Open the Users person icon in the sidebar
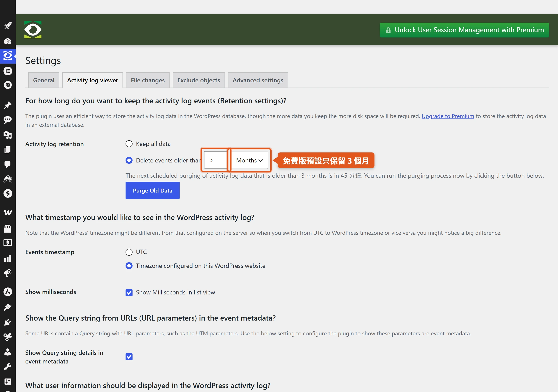 tap(8, 352)
